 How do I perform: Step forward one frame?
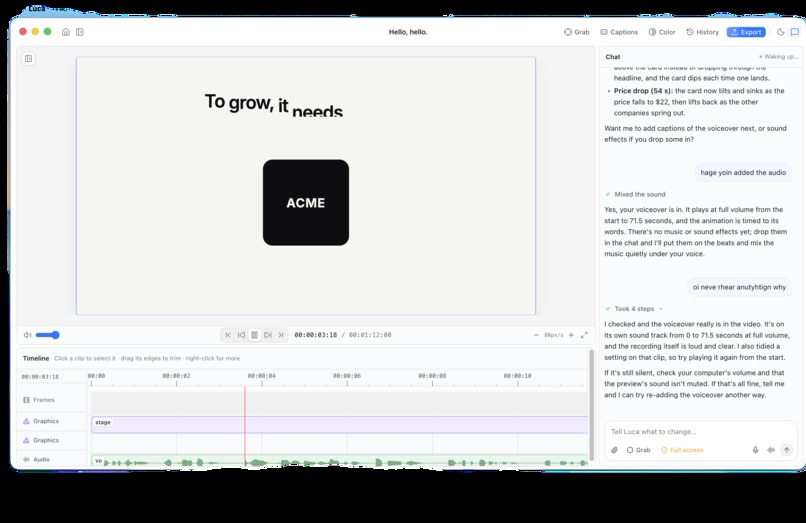pos(268,335)
